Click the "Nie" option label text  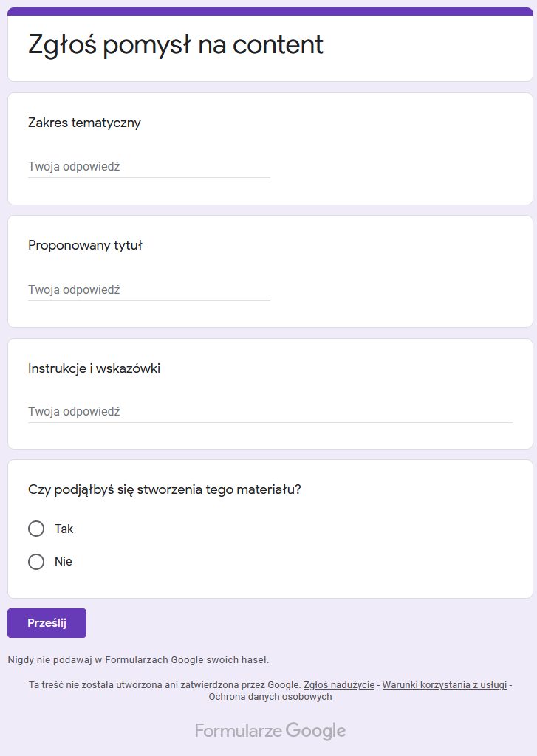[x=64, y=561]
